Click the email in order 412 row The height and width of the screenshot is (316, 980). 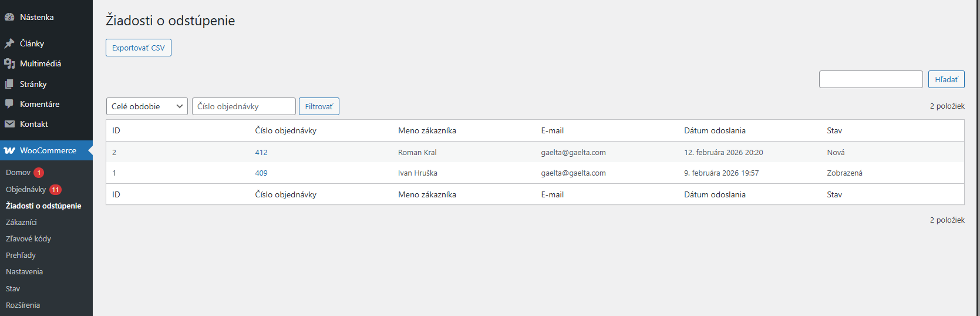click(573, 152)
